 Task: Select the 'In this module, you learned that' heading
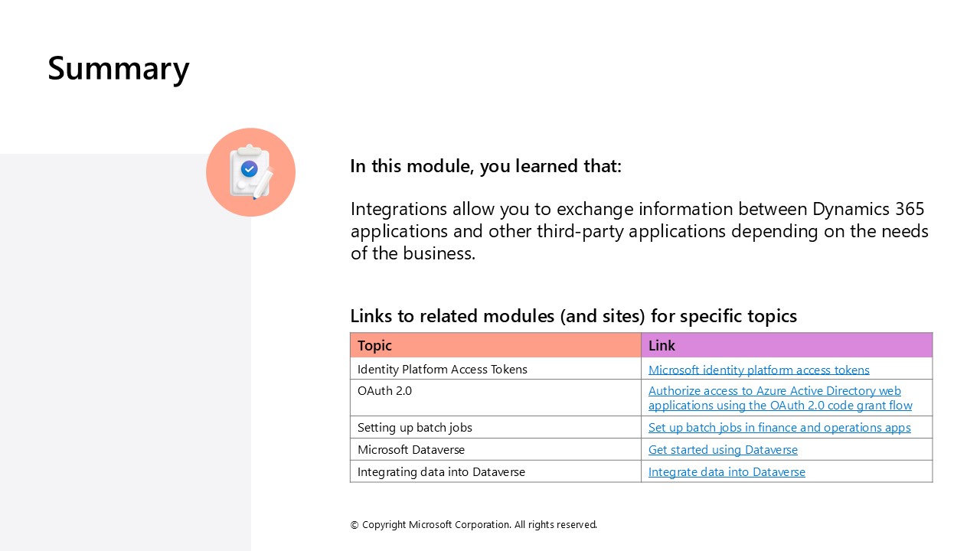[x=485, y=166]
